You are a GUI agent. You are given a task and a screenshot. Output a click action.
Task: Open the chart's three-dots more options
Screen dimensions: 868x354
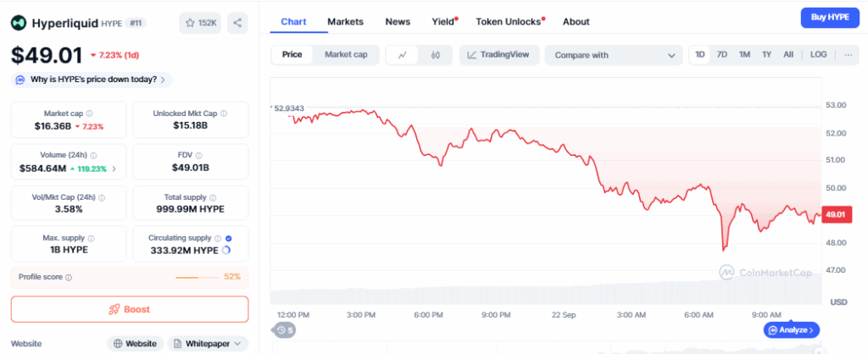click(849, 55)
